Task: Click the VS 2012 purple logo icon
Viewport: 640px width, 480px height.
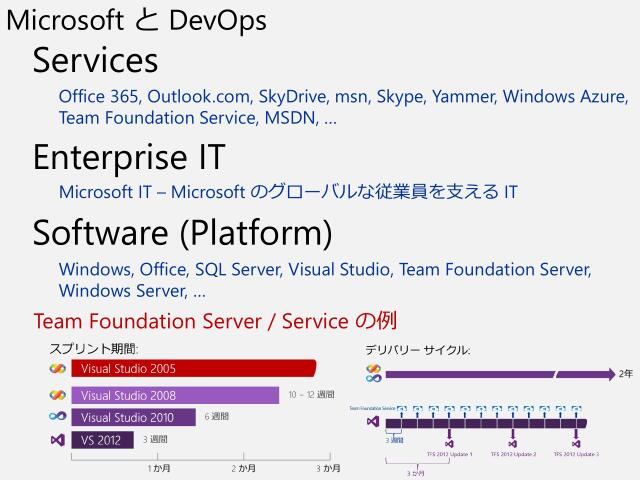Action: tap(57, 439)
